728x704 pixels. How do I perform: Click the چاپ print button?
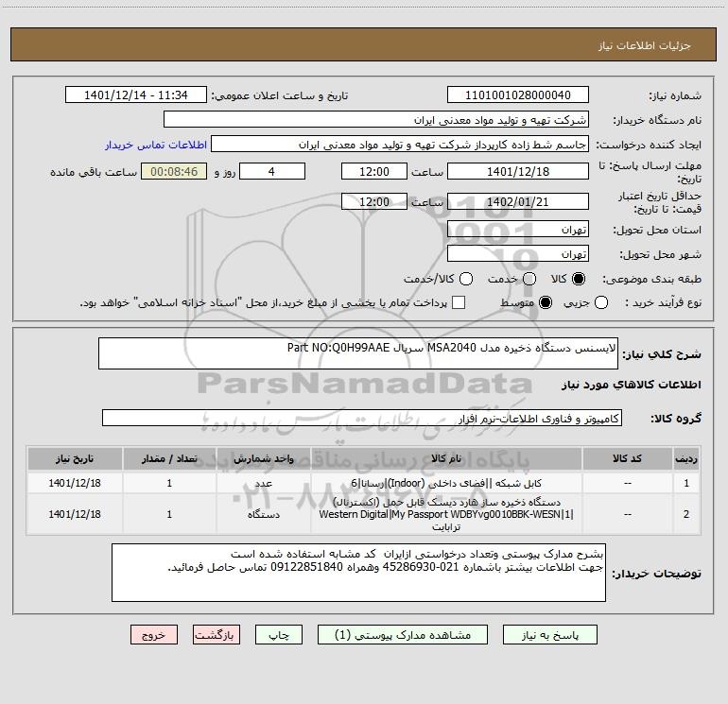pos(279,635)
